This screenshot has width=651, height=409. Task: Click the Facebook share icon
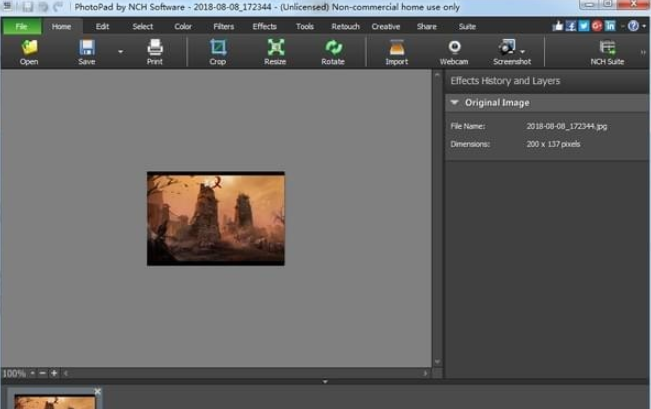click(x=571, y=26)
